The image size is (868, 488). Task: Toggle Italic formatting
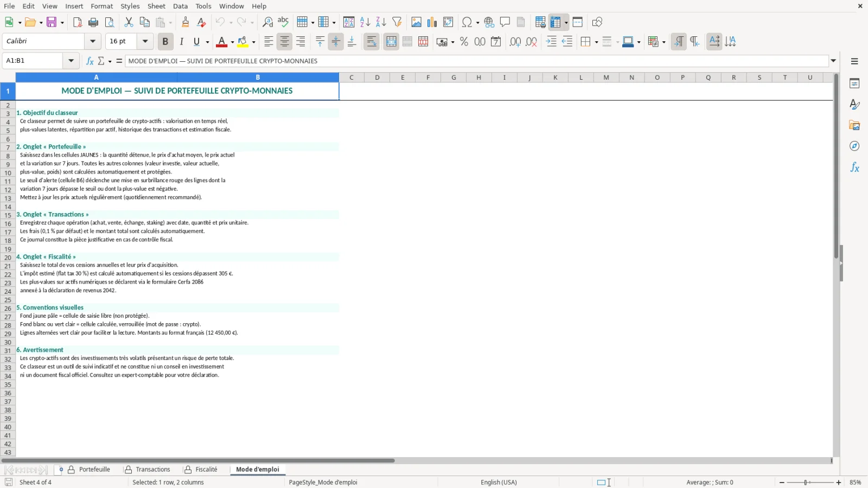(181, 42)
